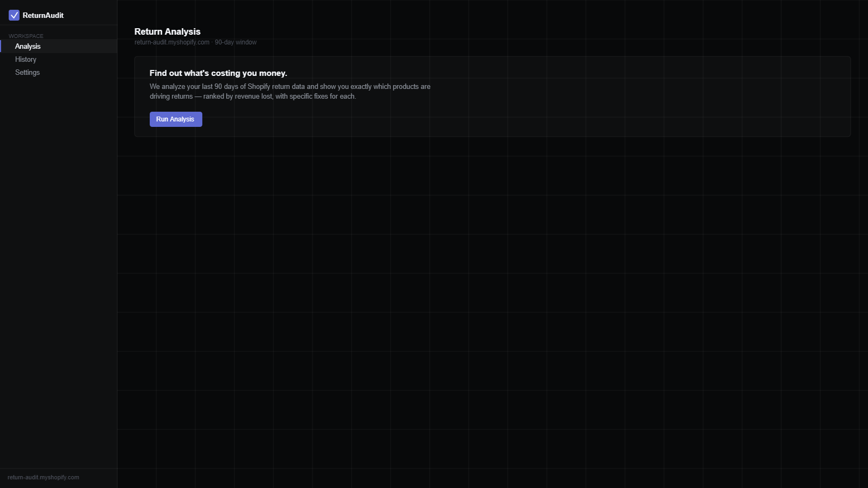
Task: Click the Run Analysis button
Action: click(x=176, y=119)
